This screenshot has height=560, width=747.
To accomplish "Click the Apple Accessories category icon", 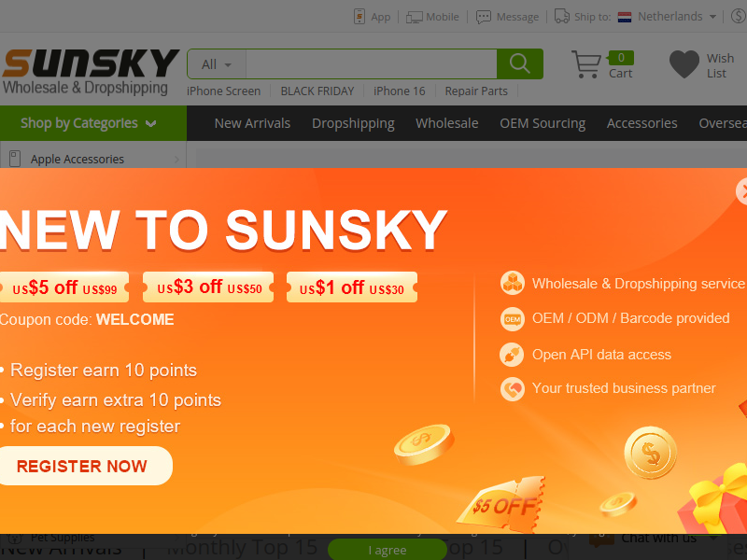I will tap(15, 159).
